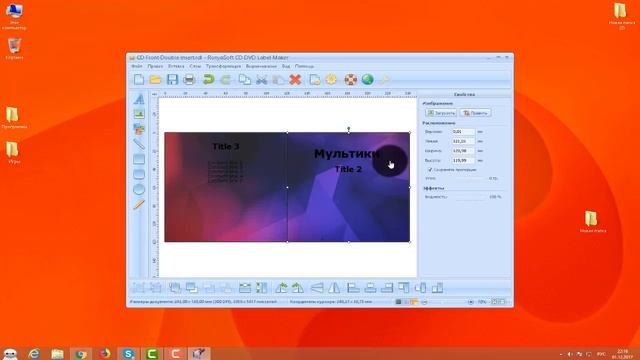Open the page setup document icon
The height and width of the screenshot is (360, 640).
pos(314,80)
